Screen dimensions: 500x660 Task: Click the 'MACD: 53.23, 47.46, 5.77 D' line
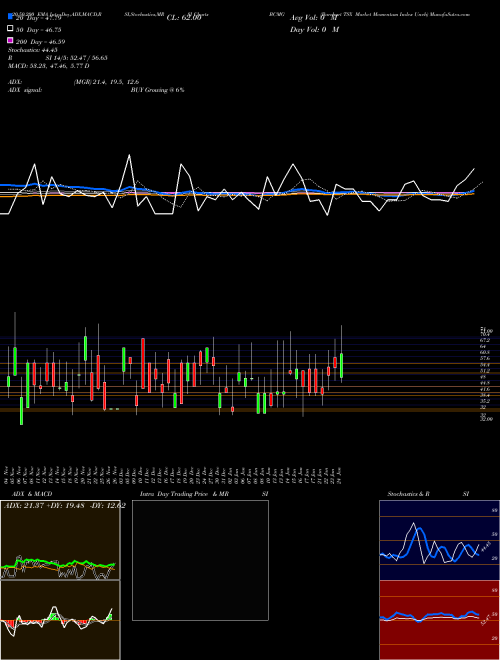48,66
